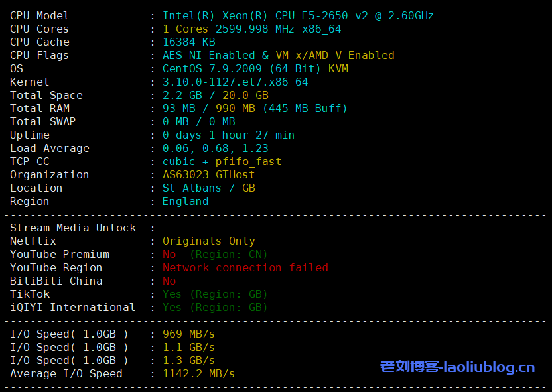Click the Uptime value 1 hour 27 min
Screen dimensions: 552x392
pos(229,135)
